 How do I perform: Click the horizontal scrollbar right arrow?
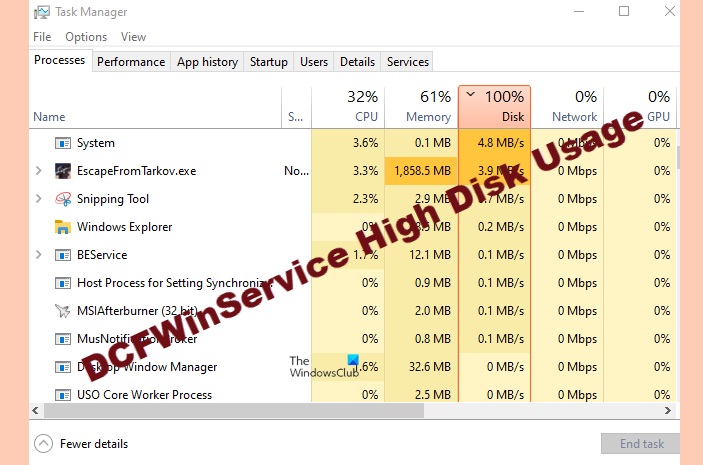point(668,410)
